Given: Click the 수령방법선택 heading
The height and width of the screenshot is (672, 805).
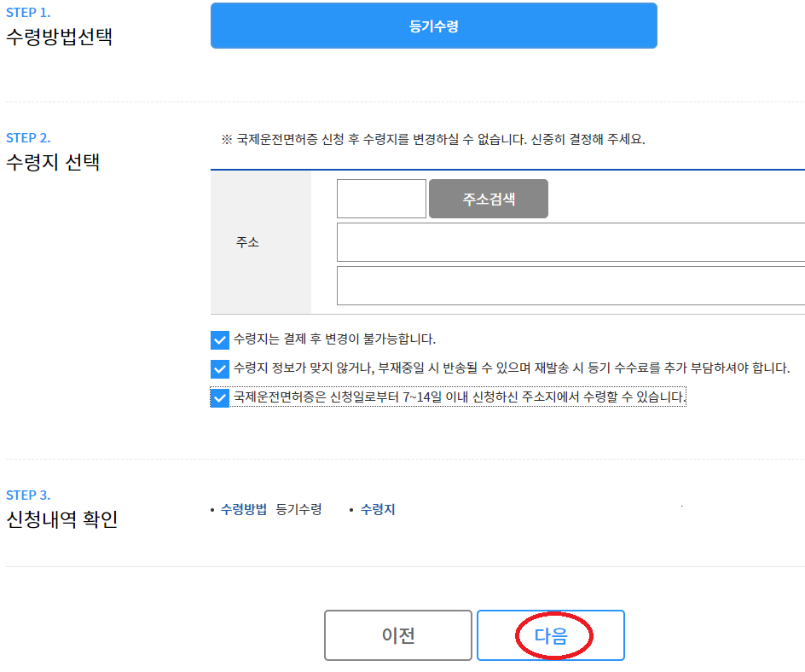Looking at the screenshot, I should pyautogui.click(x=59, y=37).
